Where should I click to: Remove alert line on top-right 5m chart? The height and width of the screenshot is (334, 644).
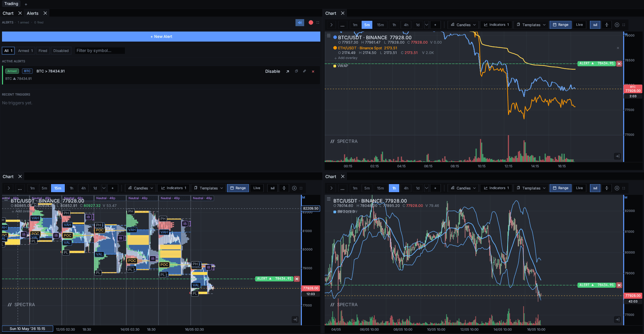[619, 64]
